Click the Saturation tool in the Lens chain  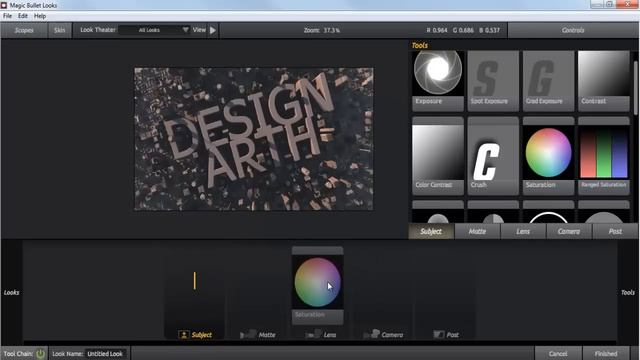(x=318, y=286)
